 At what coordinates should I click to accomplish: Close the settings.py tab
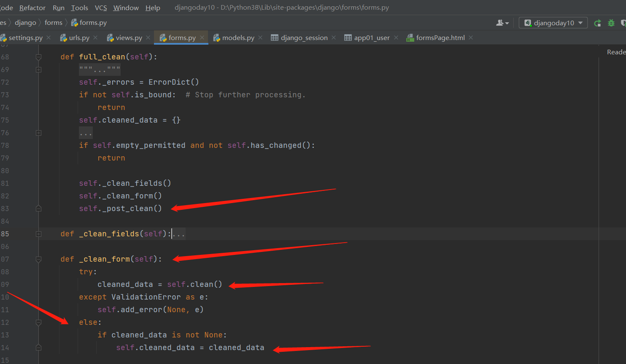(x=49, y=37)
